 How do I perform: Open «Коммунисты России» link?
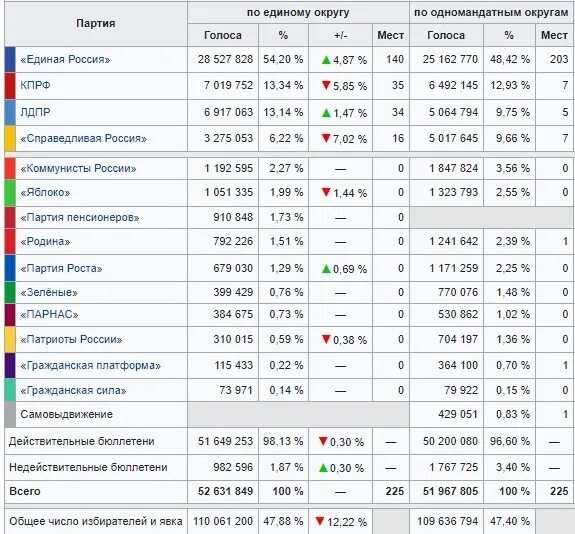click(x=78, y=169)
